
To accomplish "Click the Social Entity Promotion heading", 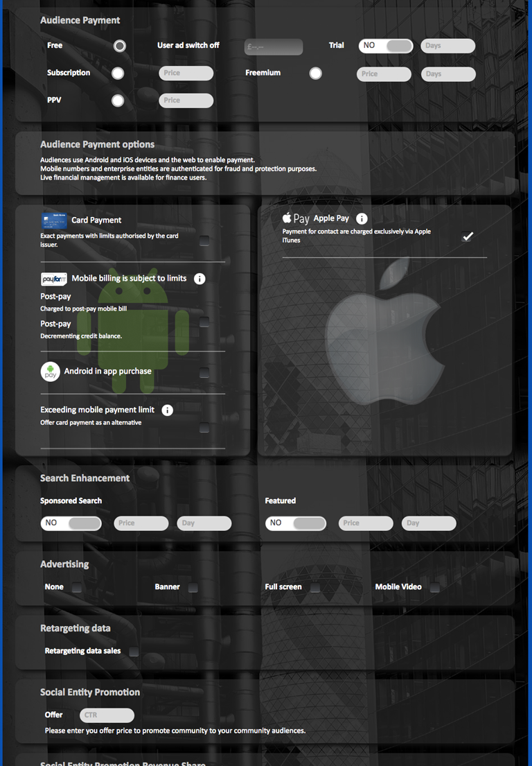I will (90, 693).
